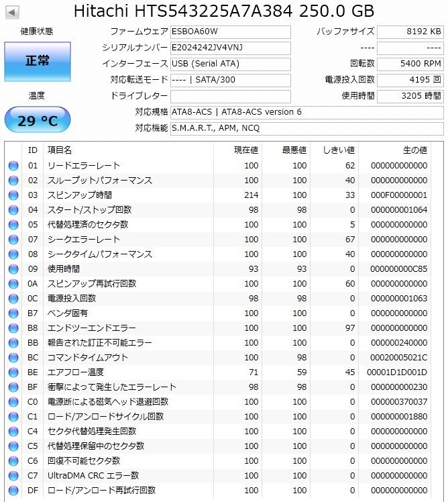The image size is (448, 502).
Task: Click raw value 000000001064
Action: coord(399,210)
